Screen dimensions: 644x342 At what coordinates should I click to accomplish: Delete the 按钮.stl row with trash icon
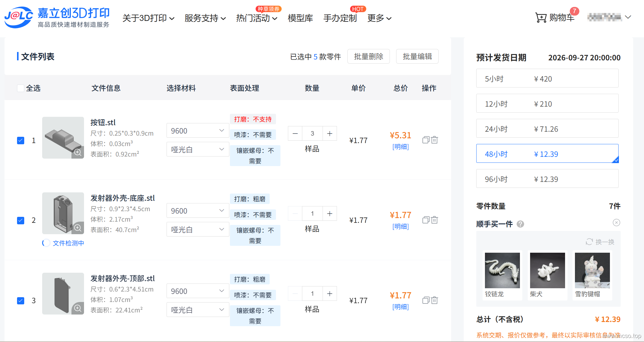[x=434, y=140]
